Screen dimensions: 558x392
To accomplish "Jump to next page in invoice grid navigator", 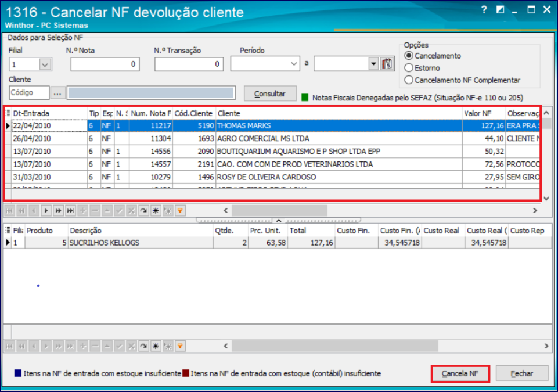I will tap(58, 211).
